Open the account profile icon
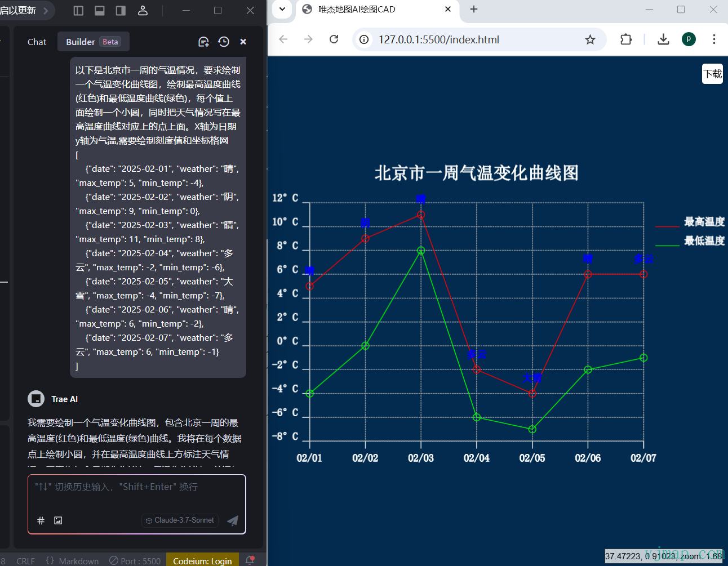This screenshot has width=728, height=566. point(143,10)
